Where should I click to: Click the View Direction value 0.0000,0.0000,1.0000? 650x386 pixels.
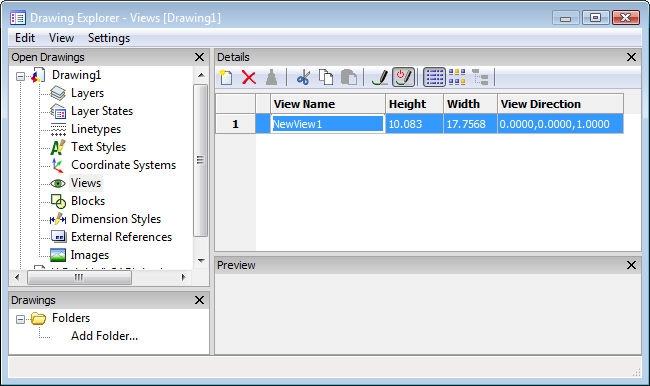(555, 124)
